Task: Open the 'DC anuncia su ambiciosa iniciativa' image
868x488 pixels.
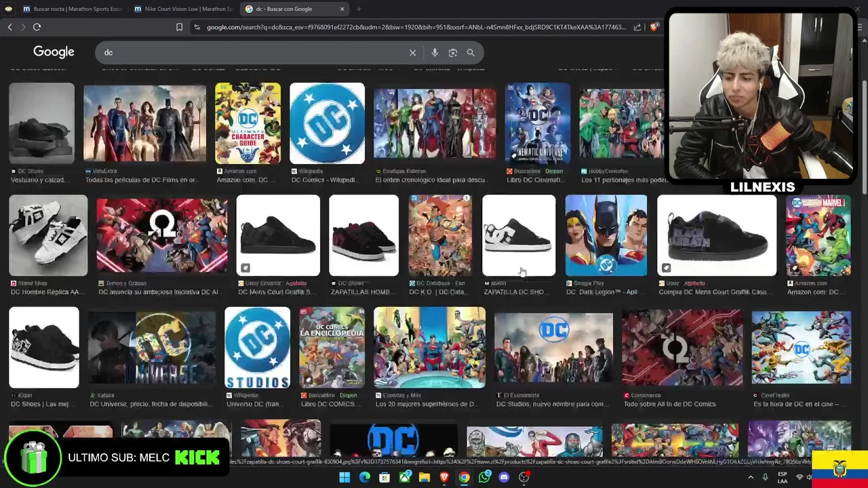Action: pos(162,235)
